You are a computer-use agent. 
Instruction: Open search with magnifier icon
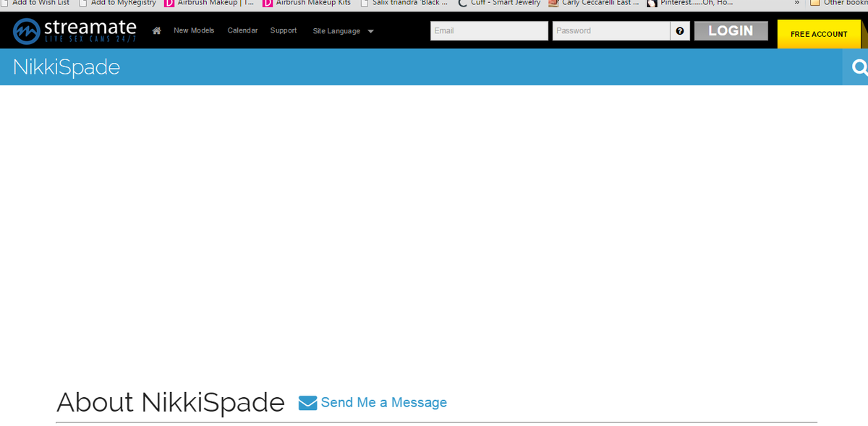click(859, 67)
